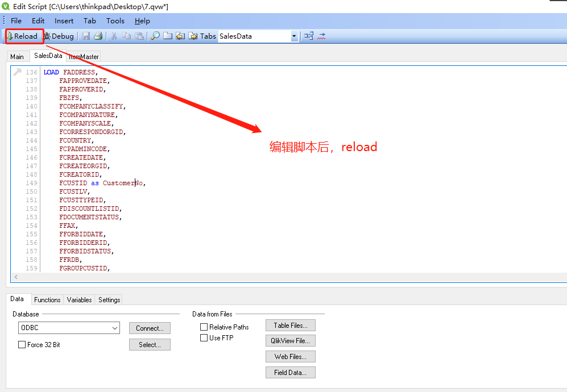Click the FCREATEORGID field on line 147
567x392 pixels.
tap(83, 166)
